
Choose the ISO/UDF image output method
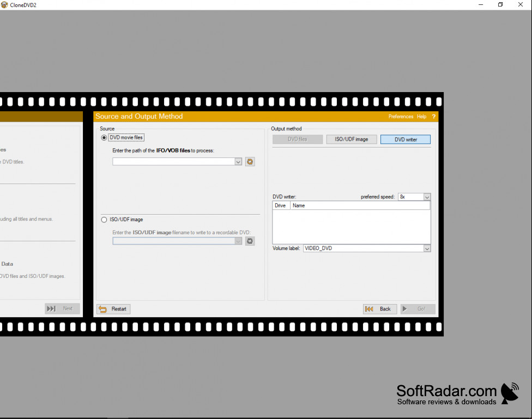coord(352,139)
